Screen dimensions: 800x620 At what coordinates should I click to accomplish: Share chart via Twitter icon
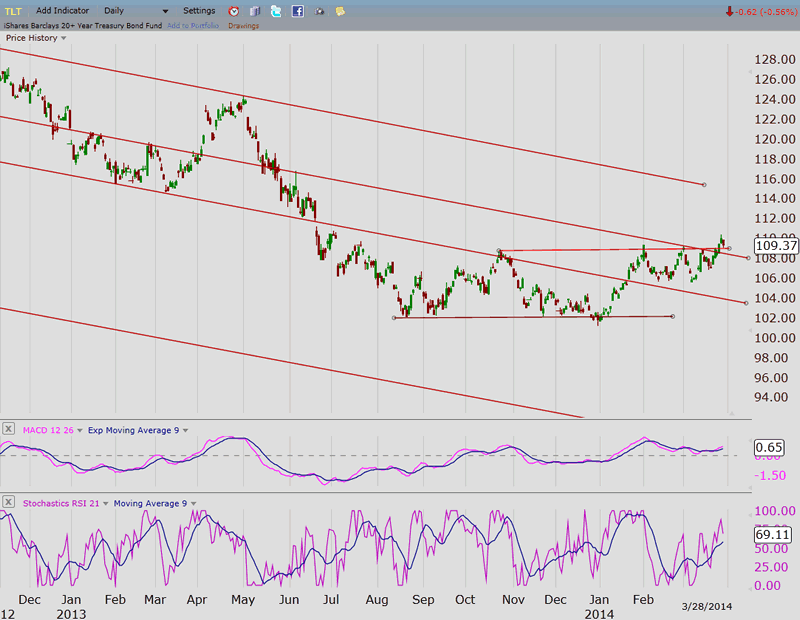(277, 11)
